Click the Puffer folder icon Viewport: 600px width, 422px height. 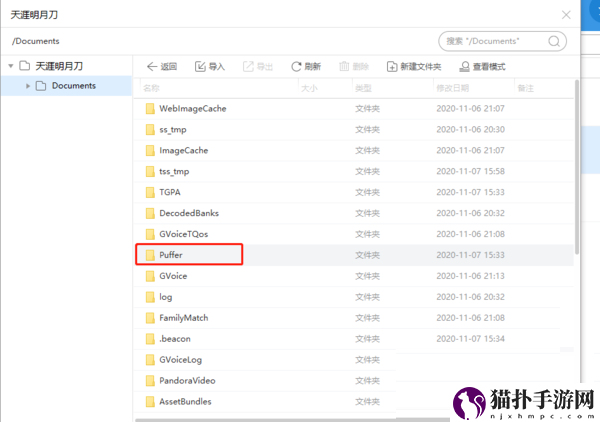[x=150, y=255]
